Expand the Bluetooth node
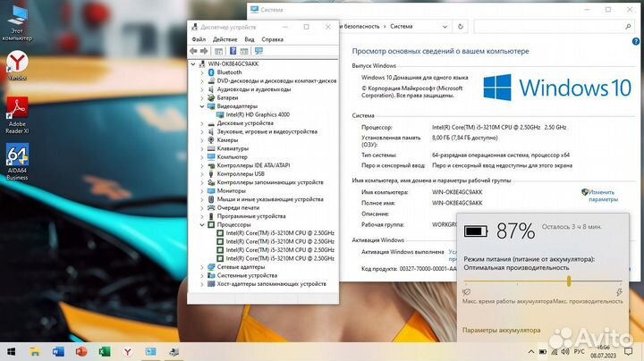 click(201, 72)
